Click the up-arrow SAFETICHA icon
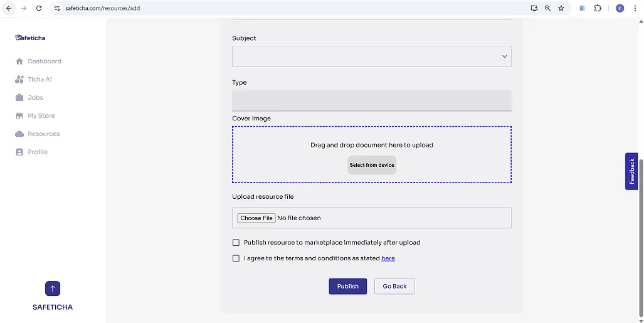Viewport: 644px width, 323px height. click(53, 289)
